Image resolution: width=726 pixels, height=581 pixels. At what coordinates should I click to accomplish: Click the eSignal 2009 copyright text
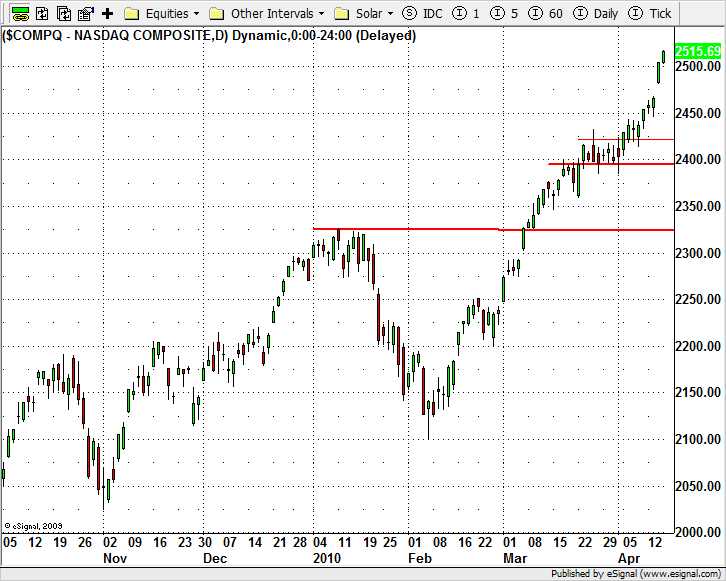pos(33,526)
